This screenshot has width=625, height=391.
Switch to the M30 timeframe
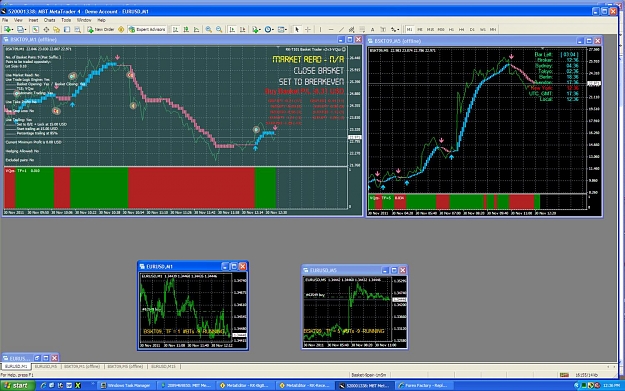[x=441, y=29]
